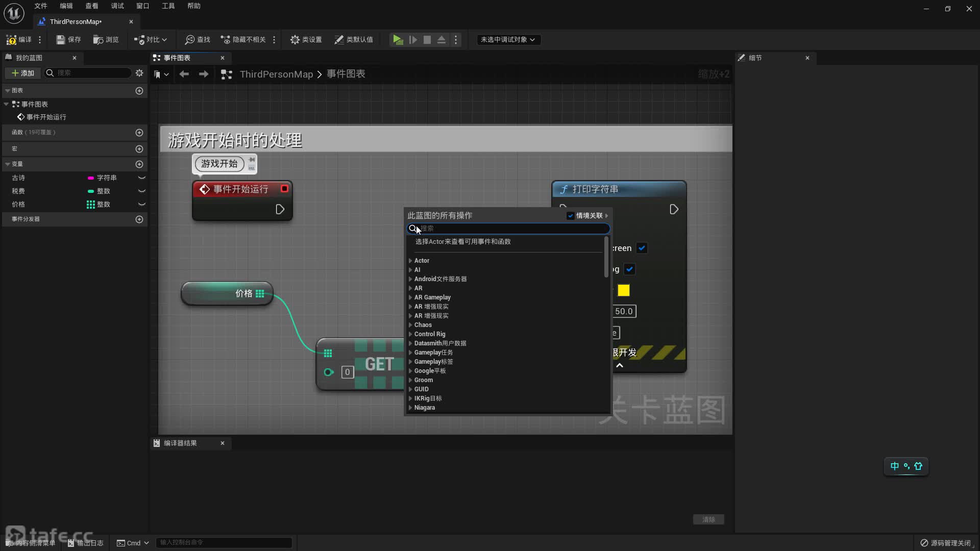Image resolution: width=980 pixels, height=551 pixels.
Task: Open the 帮助 menu
Action: click(194, 6)
